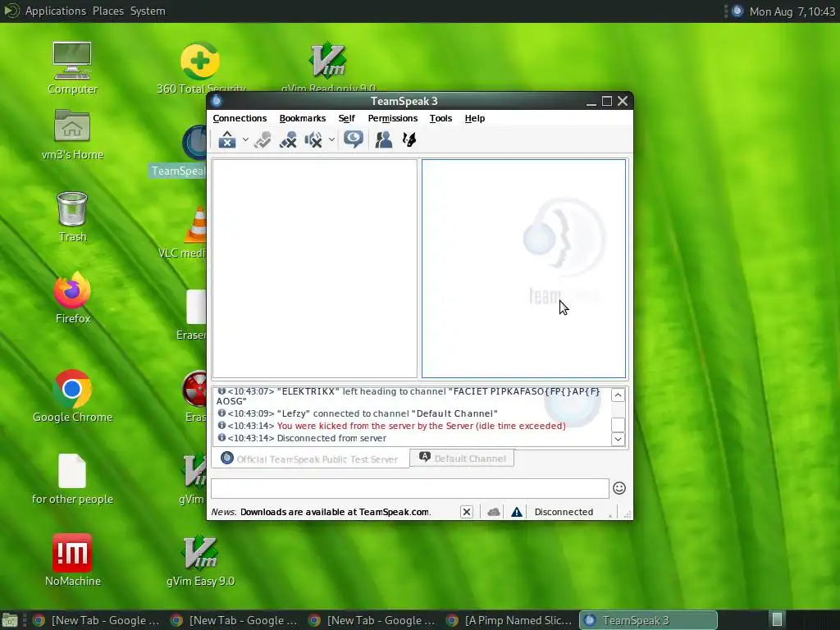Open the System panel menu
The width and height of the screenshot is (840, 630).
pyautogui.click(x=148, y=11)
